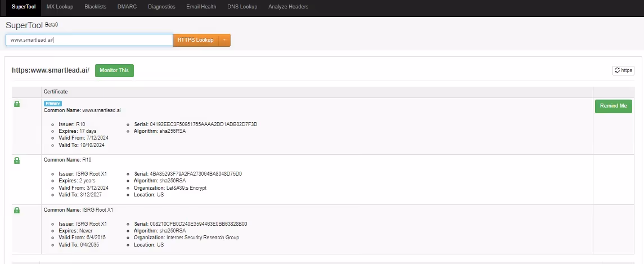Open the DMARC menu item
The width and height of the screenshot is (644, 264).
point(127,7)
